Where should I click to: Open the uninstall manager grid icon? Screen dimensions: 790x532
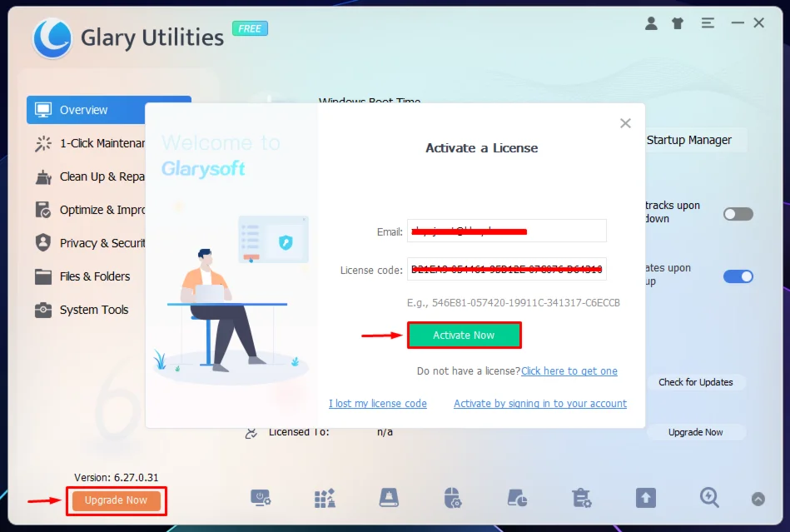click(325, 498)
